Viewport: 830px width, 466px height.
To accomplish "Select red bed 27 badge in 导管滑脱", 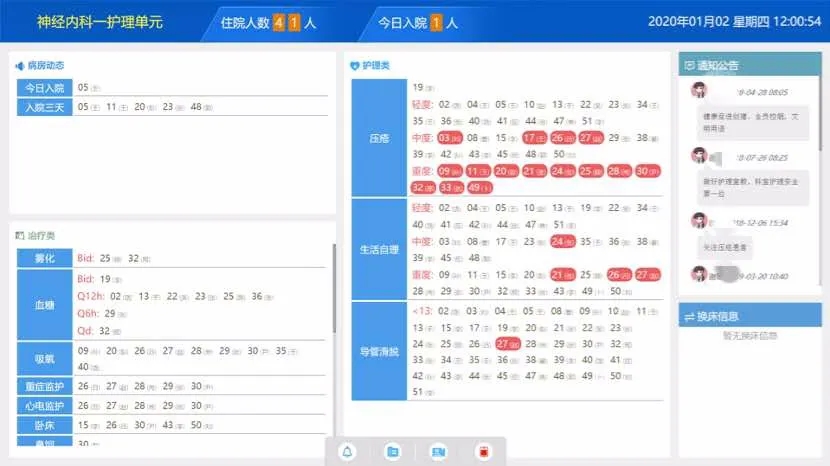I will point(508,344).
